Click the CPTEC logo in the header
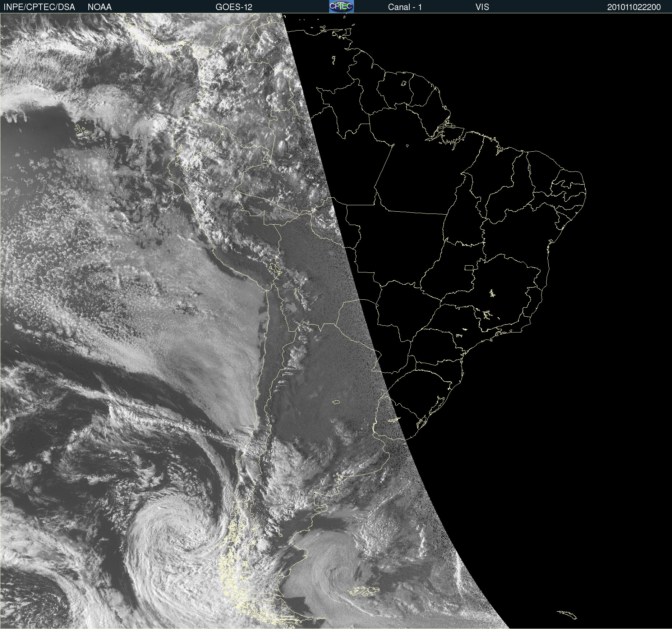672x629 pixels. click(341, 6)
